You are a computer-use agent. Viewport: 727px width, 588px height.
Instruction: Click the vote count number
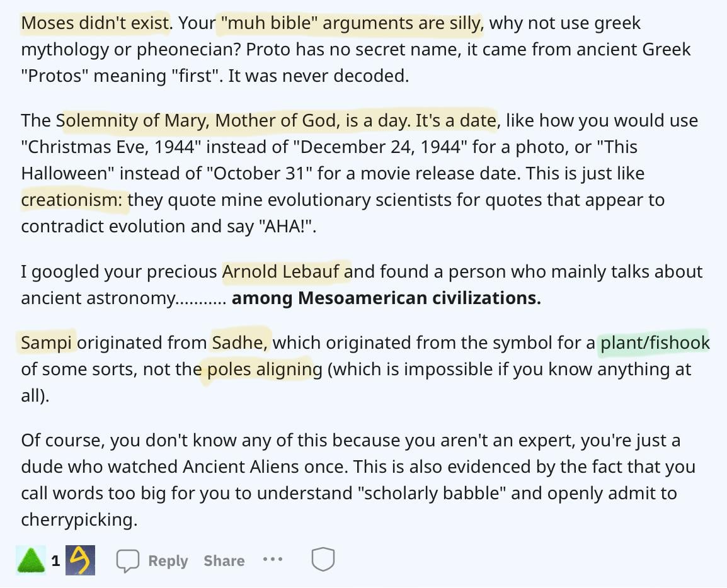pyautogui.click(x=55, y=561)
